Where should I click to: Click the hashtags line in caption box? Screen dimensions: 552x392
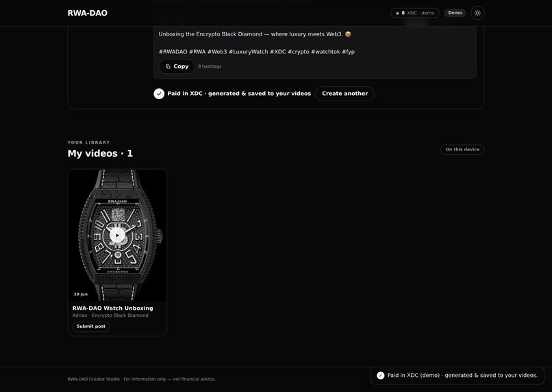pyautogui.click(x=257, y=52)
